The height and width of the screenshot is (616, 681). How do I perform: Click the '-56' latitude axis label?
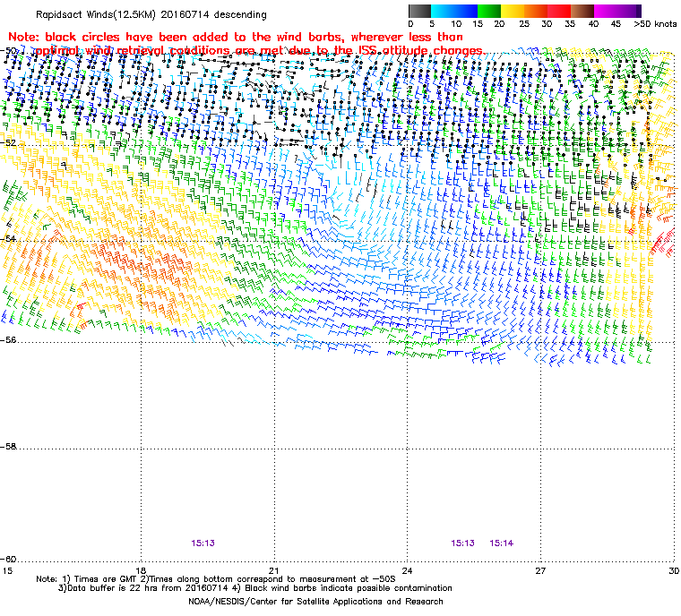coord(8,340)
